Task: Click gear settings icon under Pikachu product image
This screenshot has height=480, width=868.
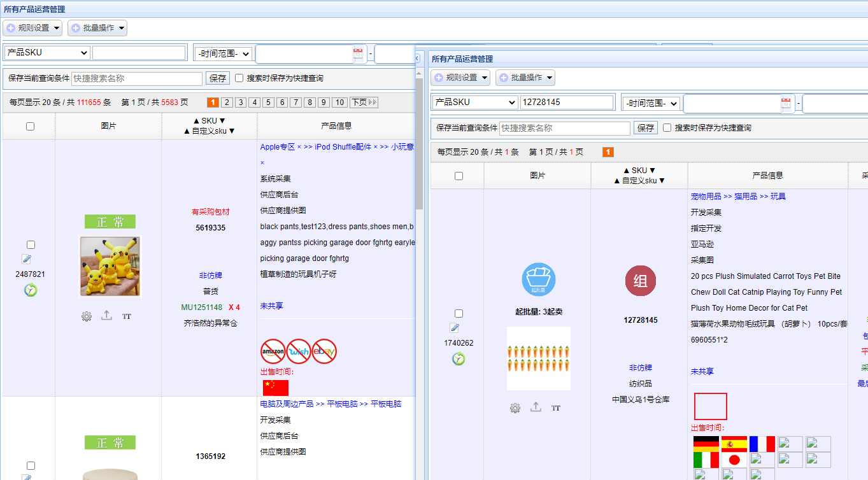Action: click(x=87, y=316)
